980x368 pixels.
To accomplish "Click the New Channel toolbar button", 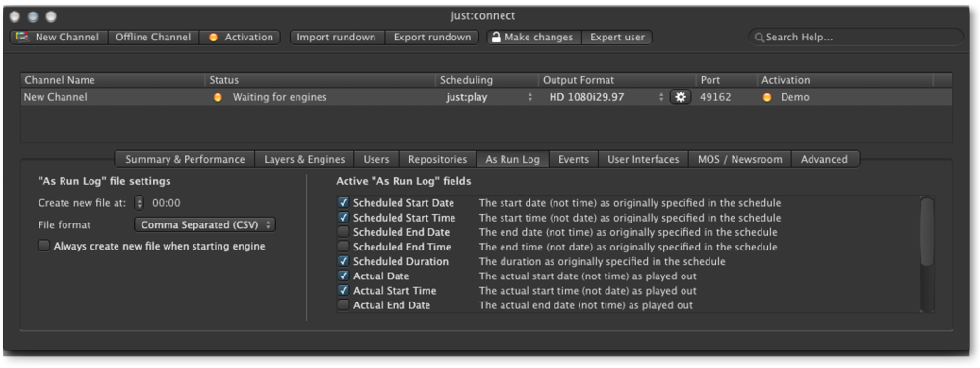I will [59, 37].
